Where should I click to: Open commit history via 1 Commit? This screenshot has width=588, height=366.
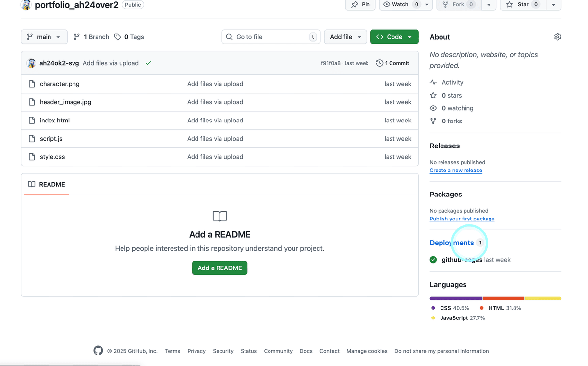(392, 63)
